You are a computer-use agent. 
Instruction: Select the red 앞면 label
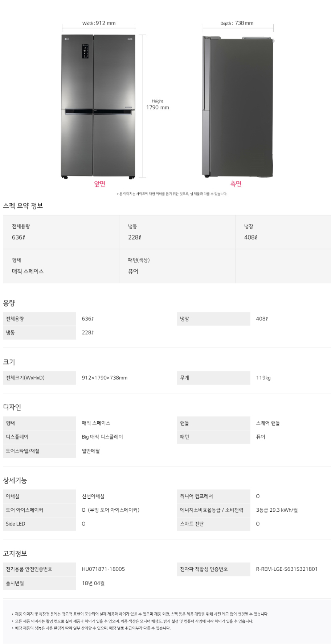pyautogui.click(x=99, y=184)
